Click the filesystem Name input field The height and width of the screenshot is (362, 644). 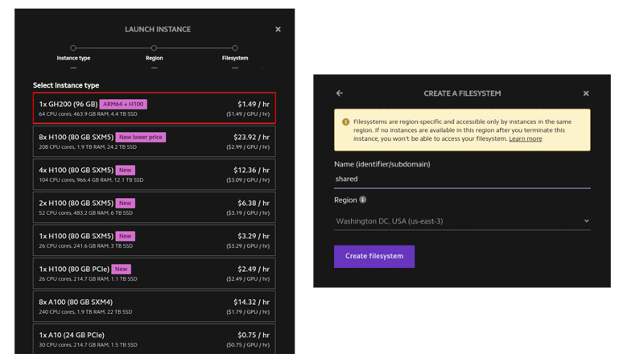[462, 179]
